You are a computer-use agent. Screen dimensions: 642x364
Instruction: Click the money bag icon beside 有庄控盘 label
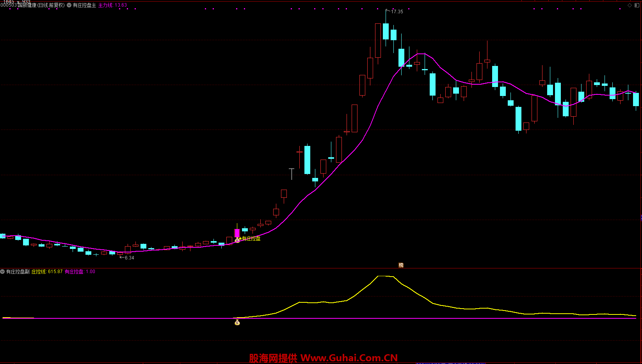coord(237,240)
